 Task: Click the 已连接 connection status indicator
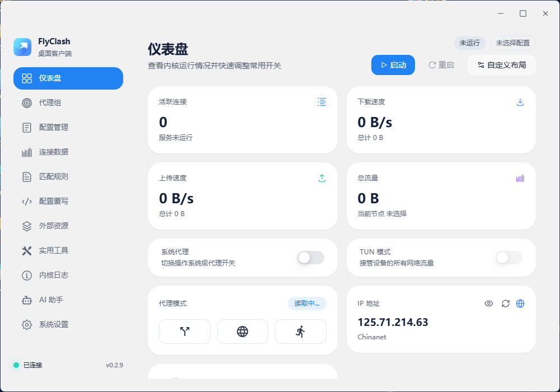pyautogui.click(x=28, y=365)
